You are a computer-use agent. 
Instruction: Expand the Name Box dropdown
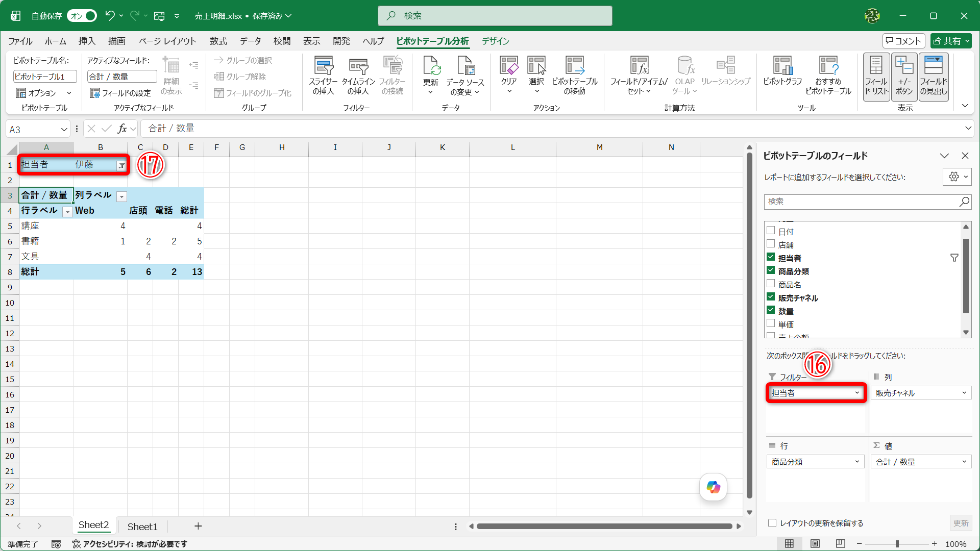tap(64, 129)
